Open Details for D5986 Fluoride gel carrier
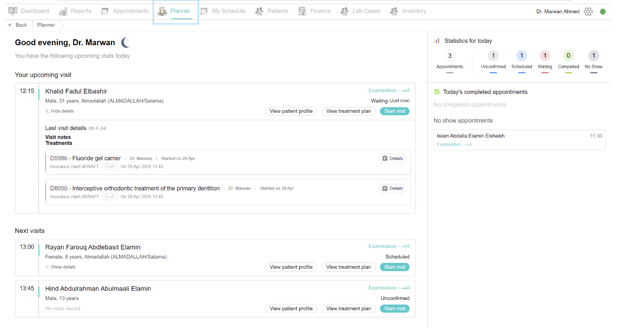This screenshot has width=644, height=334. [x=392, y=158]
